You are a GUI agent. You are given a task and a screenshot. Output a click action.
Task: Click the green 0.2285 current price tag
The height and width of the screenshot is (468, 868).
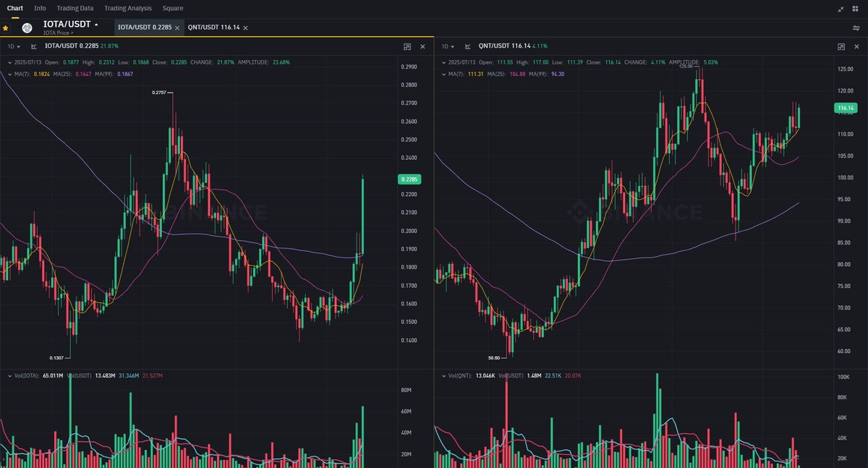[x=410, y=179]
